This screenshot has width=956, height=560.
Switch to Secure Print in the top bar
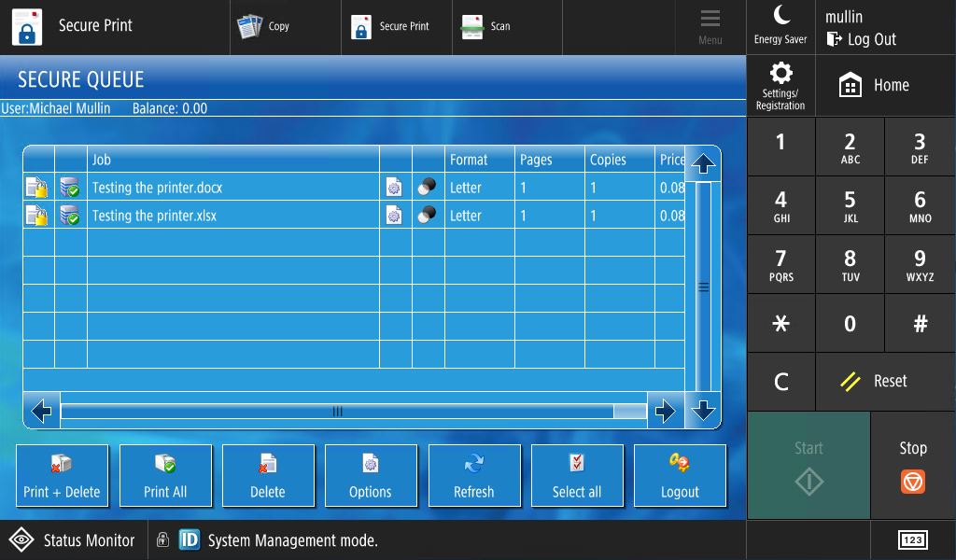pyautogui.click(x=391, y=27)
